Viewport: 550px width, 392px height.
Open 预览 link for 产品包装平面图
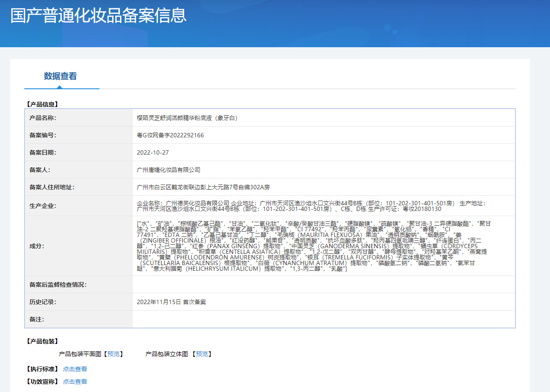click(x=113, y=354)
